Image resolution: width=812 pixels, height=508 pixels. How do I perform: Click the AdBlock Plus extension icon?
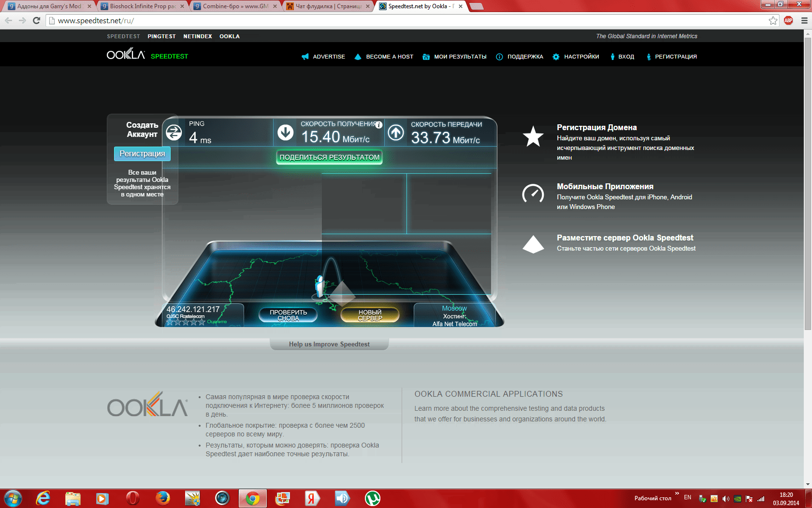(788, 20)
